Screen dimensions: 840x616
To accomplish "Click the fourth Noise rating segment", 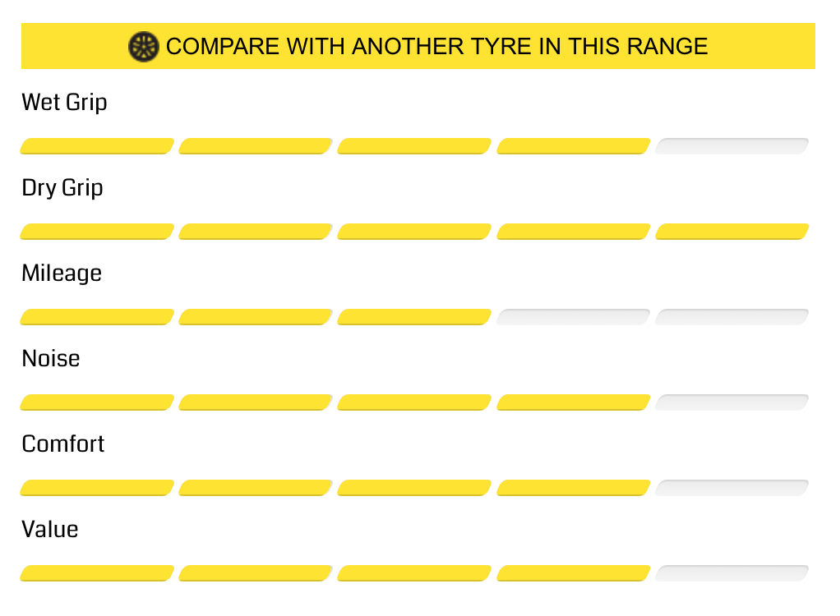I will [573, 402].
